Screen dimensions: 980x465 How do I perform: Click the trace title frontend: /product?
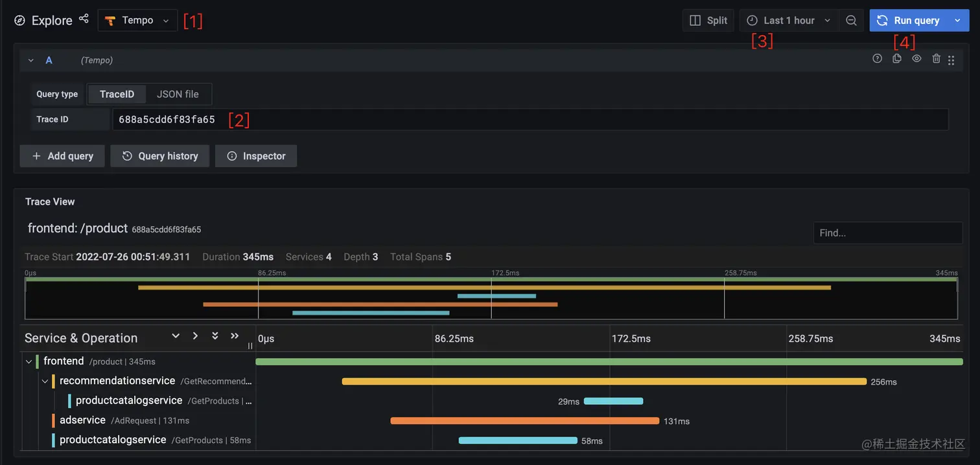[x=78, y=228]
